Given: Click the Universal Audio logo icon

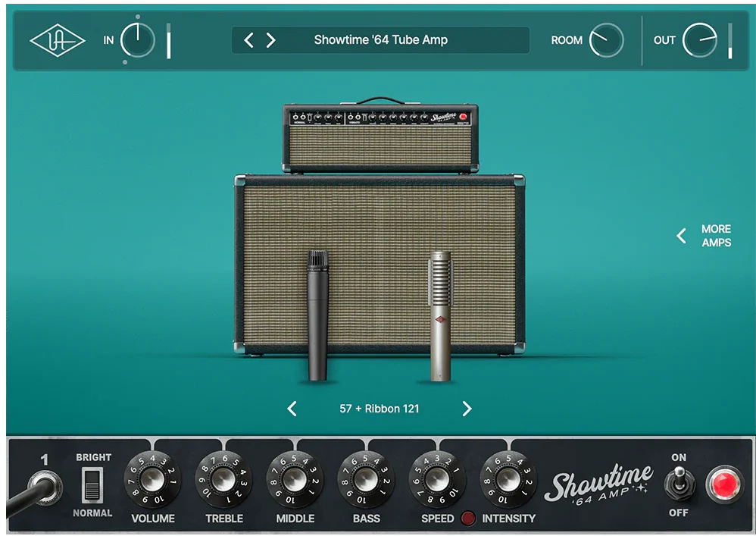Looking at the screenshot, I should 58,41.
